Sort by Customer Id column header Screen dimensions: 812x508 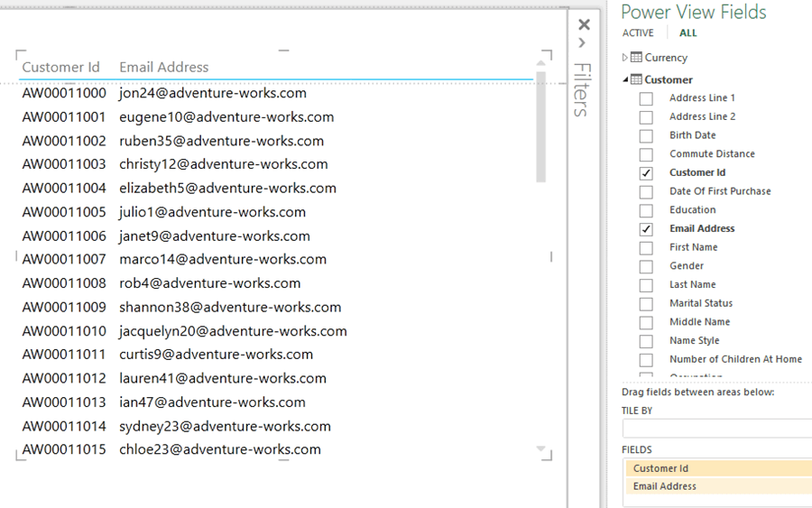[60, 68]
